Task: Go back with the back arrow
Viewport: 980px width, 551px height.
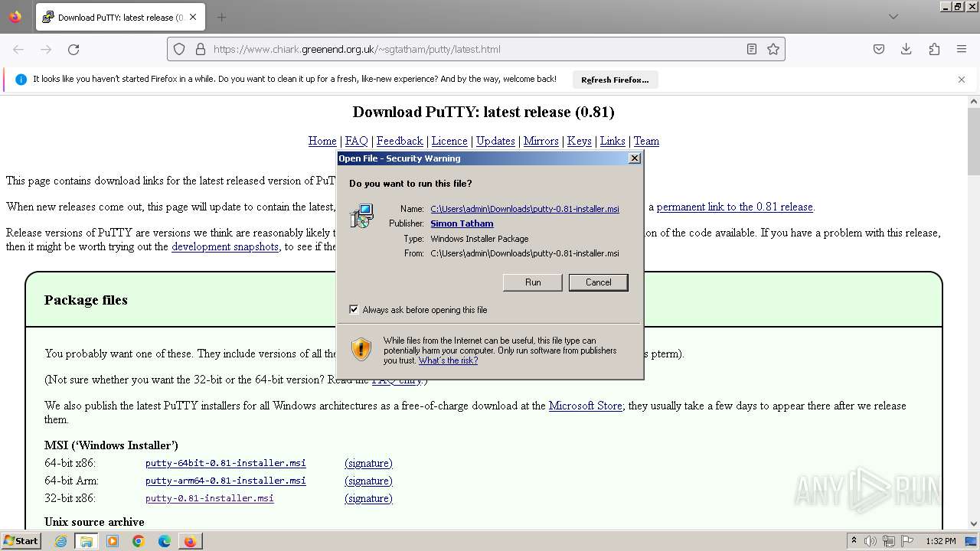Action: click(18, 49)
